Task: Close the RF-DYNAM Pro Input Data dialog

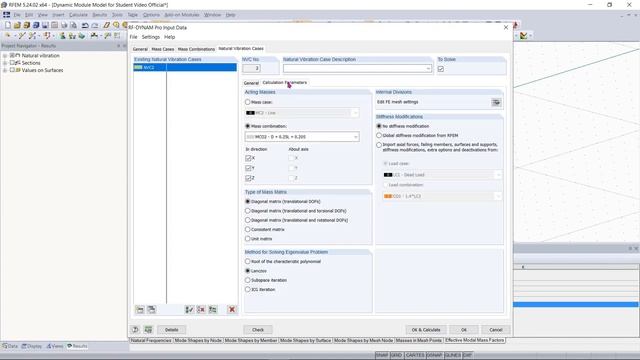Action: coord(506,27)
